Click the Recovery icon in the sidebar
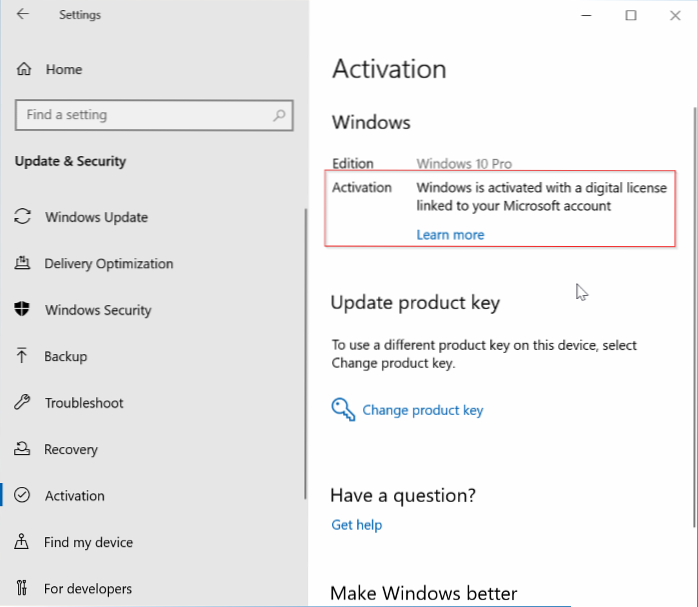698x607 pixels. tap(22, 449)
